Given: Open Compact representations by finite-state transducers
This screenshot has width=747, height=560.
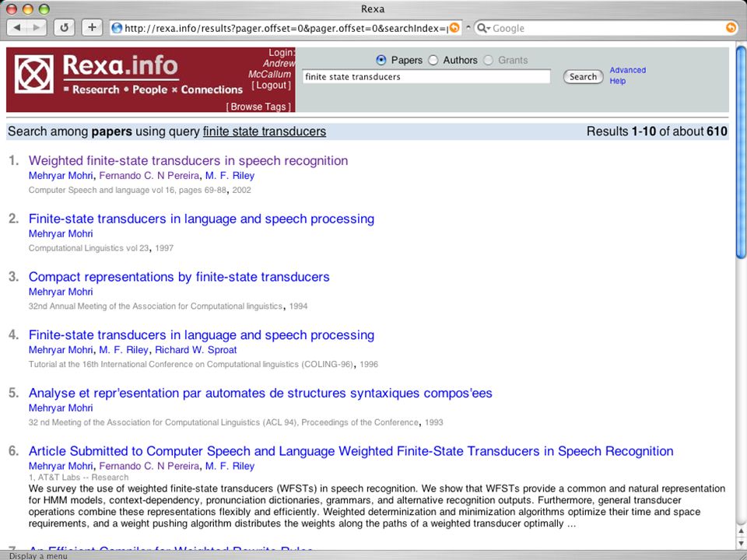Looking at the screenshot, I should point(179,277).
